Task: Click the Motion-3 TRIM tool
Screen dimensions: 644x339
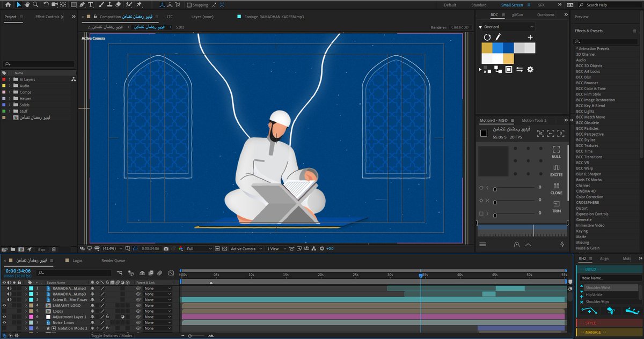Action: (x=556, y=207)
